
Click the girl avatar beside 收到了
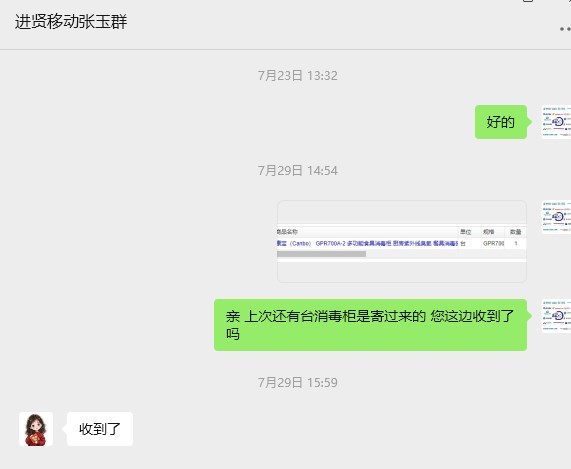coord(36,429)
